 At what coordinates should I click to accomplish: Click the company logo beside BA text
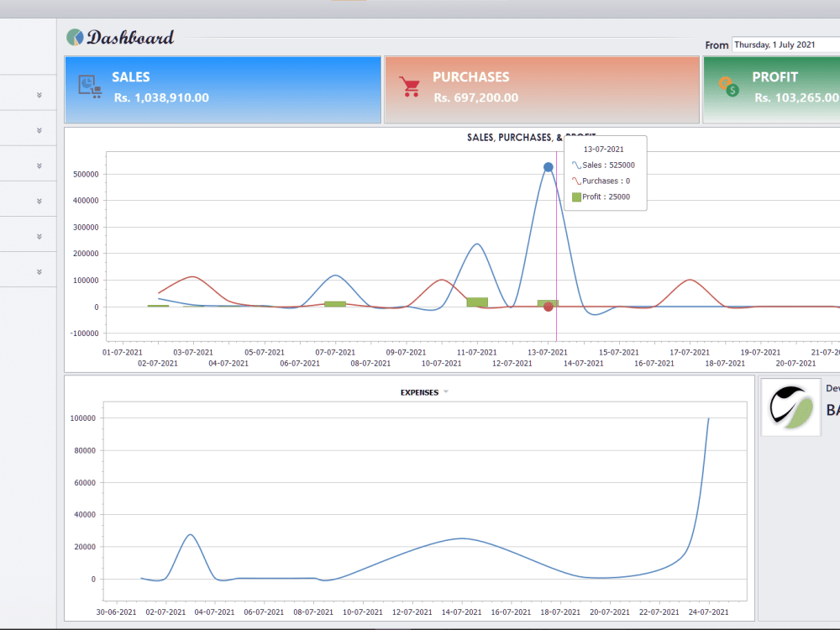click(790, 406)
